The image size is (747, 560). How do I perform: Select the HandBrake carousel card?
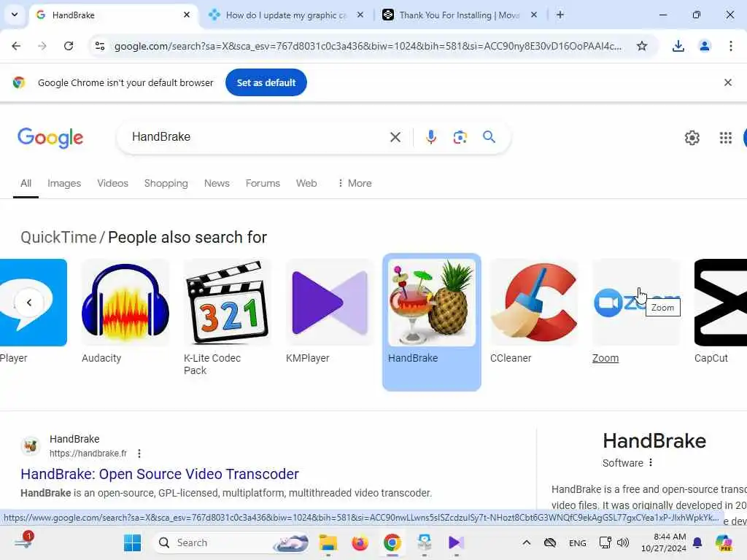(x=432, y=322)
